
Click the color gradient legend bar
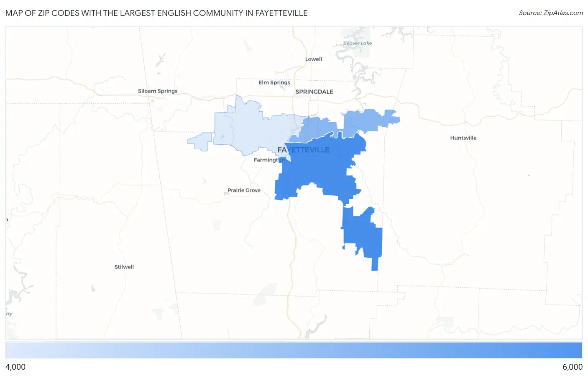click(x=294, y=350)
